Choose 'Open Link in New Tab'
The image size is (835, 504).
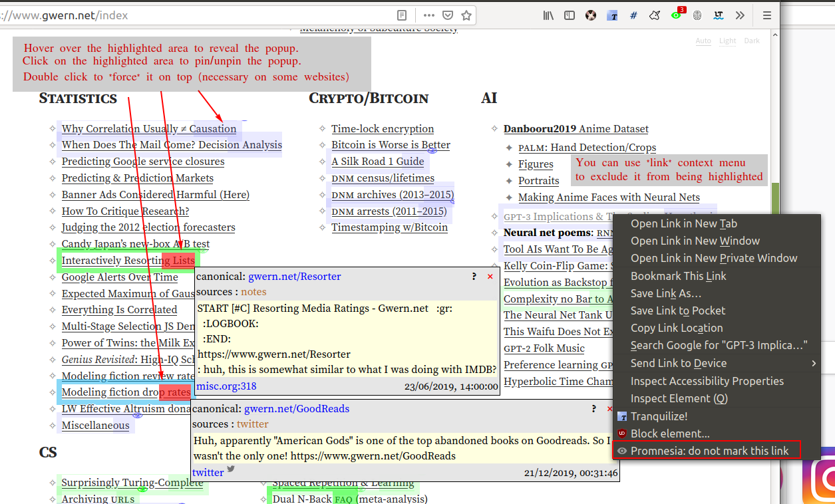pyautogui.click(x=683, y=224)
